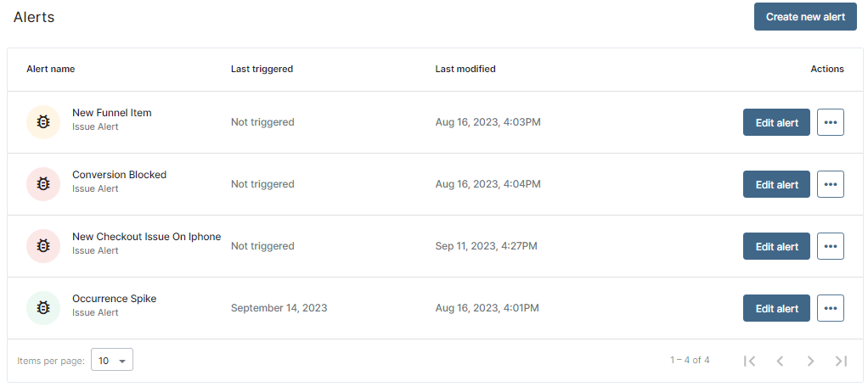868x387 pixels.
Task: Click the New Funnel Item bug icon
Action: (x=43, y=121)
